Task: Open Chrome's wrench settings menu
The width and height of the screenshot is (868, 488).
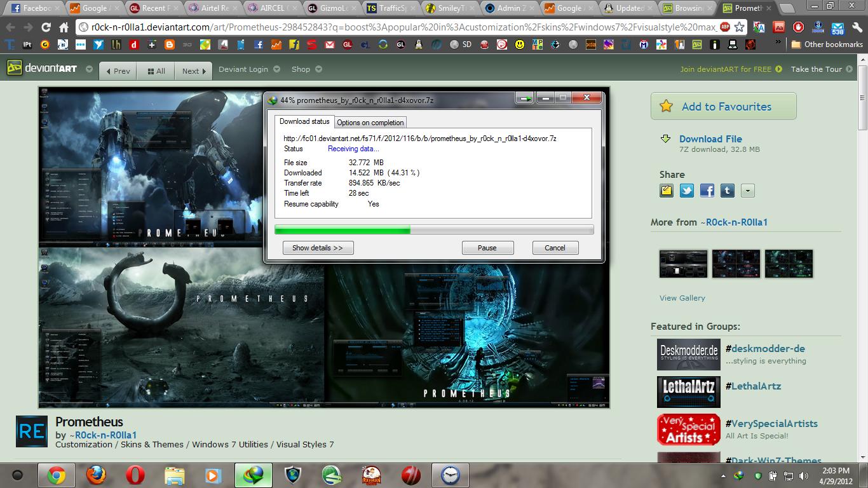Action: click(858, 27)
